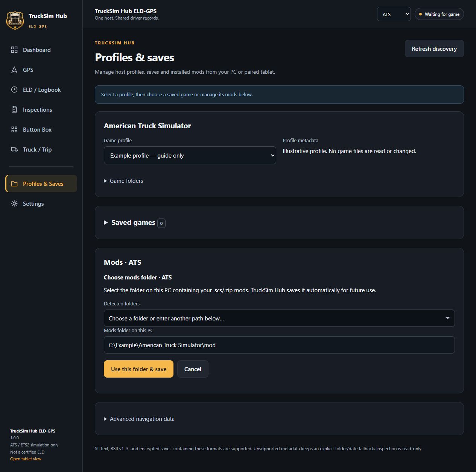Open tablet view link
This screenshot has width=476, height=472.
click(26, 459)
